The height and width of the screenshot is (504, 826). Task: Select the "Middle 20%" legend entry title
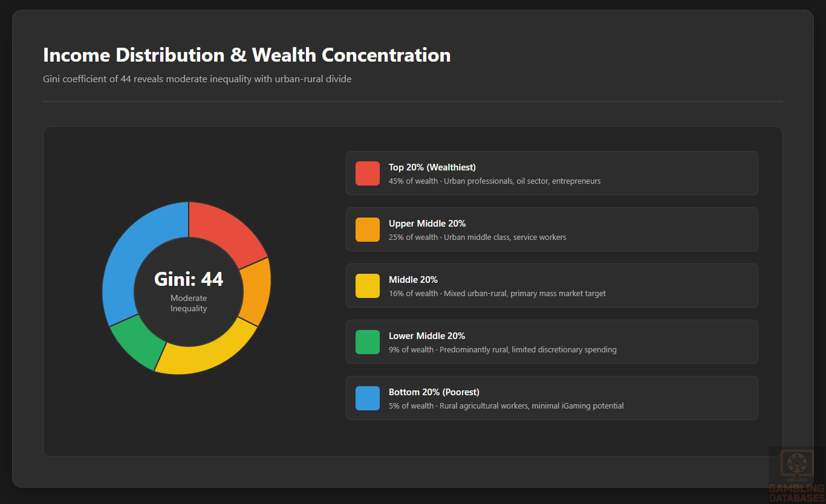coord(413,280)
